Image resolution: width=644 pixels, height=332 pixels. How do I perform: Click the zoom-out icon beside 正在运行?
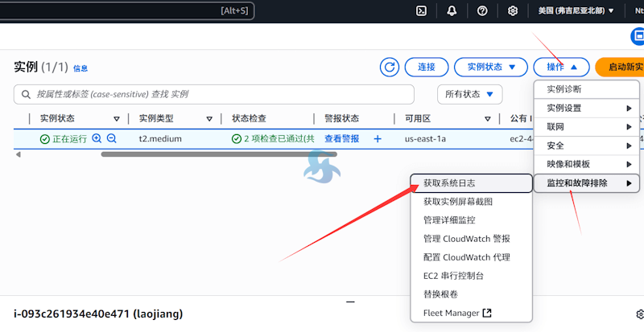pos(111,138)
